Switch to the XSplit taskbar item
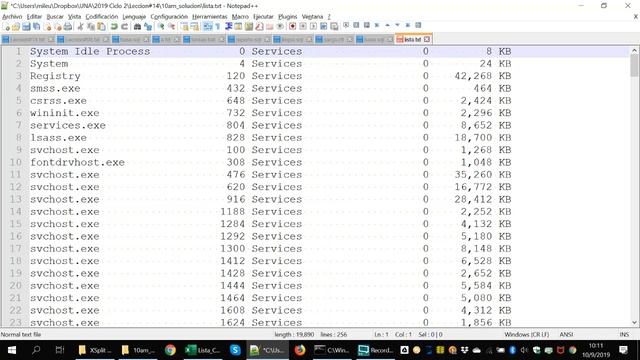Viewport: 640px width, 360px height. [95, 350]
